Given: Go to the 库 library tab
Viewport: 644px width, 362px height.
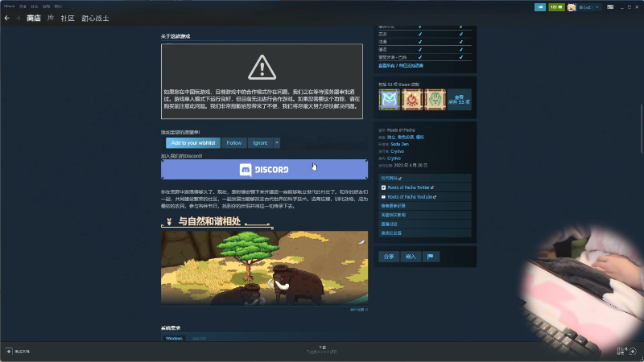Looking at the screenshot, I should (x=51, y=18).
